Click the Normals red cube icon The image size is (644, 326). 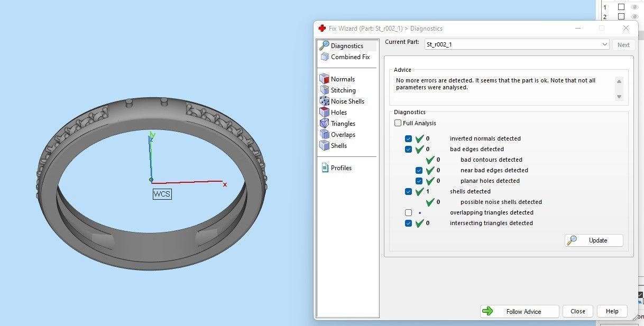(325, 79)
